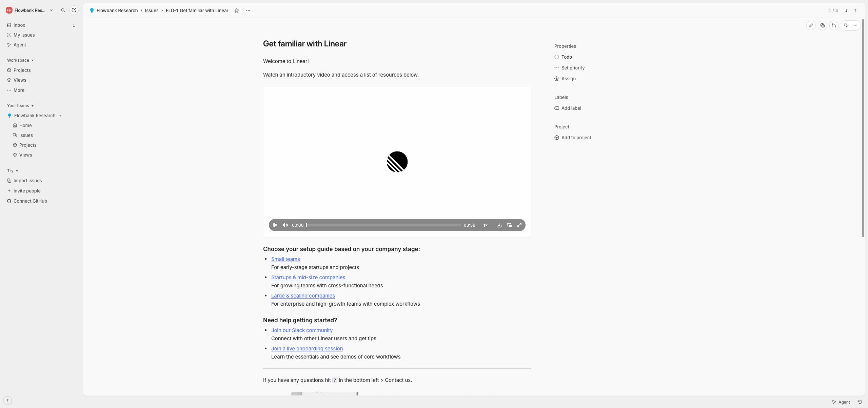Open the Large & scaling companies link
Screen dimensions: 868x408
[x=303, y=296]
